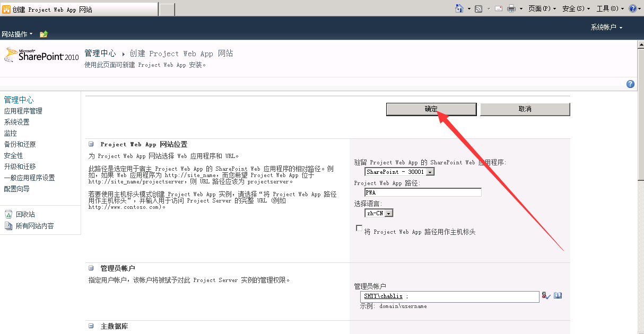Open 监控 in the sidebar
This screenshot has width=644, height=334.
(10, 133)
